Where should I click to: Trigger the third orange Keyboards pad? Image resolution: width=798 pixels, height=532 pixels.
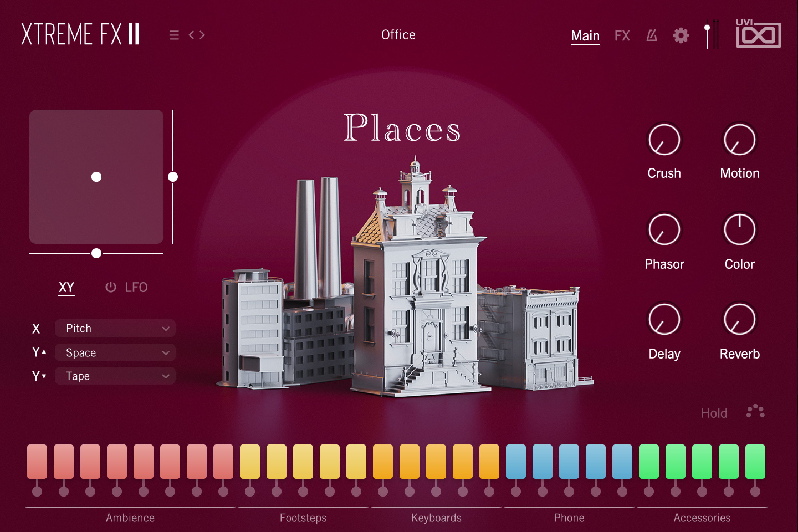click(436, 461)
